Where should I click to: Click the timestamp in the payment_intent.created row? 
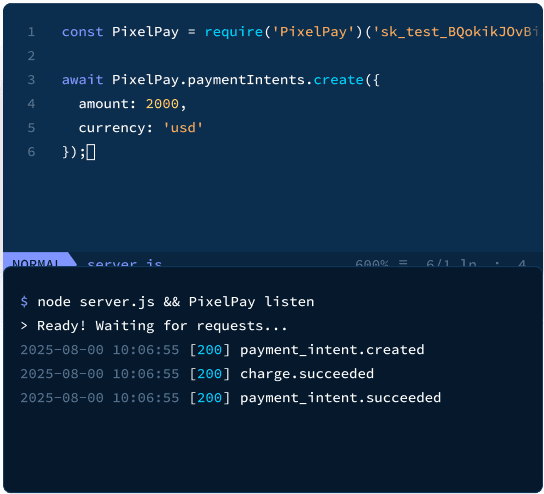pos(100,350)
